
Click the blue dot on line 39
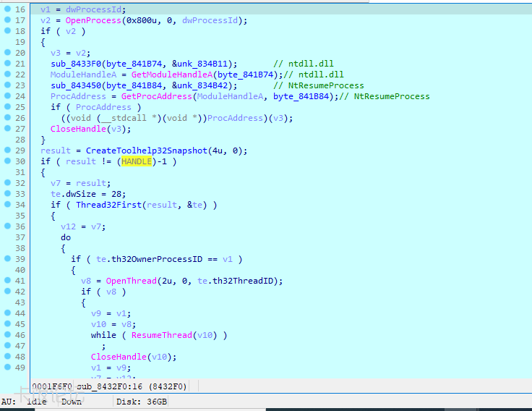(7, 259)
